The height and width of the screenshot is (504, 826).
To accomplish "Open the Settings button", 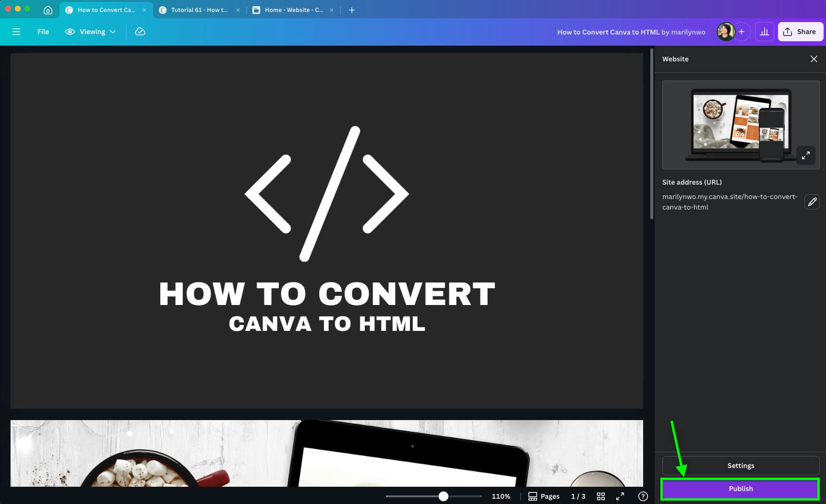I will (x=740, y=465).
